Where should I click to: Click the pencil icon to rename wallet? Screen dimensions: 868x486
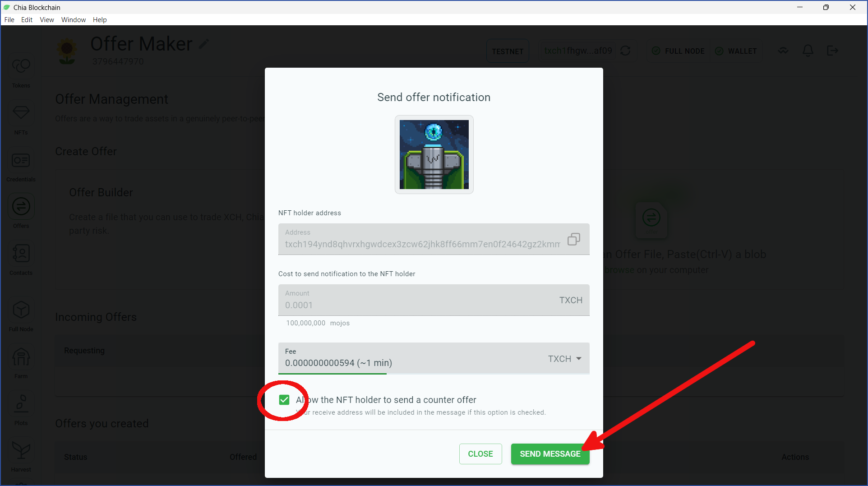tap(204, 44)
